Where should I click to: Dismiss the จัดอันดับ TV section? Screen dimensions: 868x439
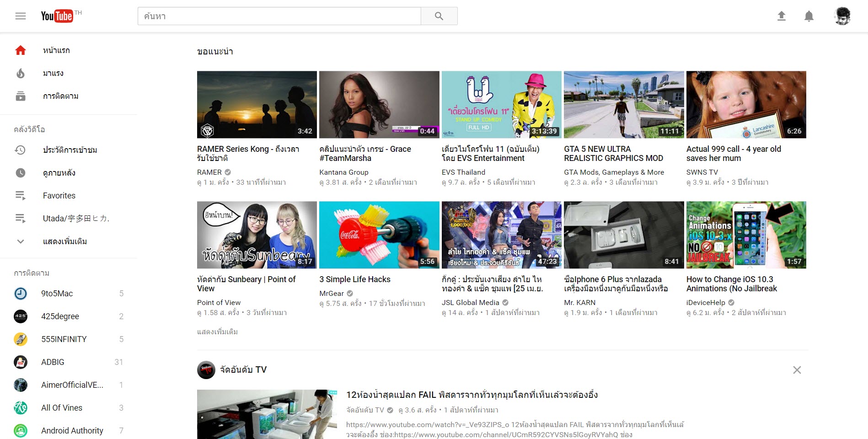click(797, 370)
